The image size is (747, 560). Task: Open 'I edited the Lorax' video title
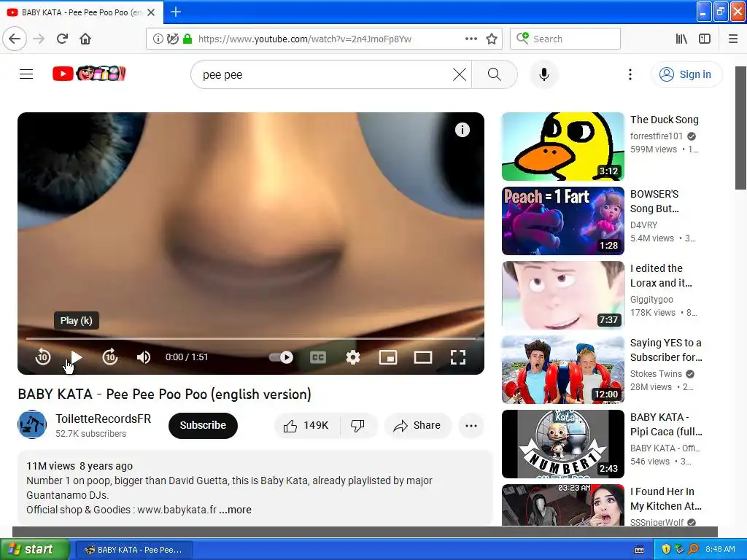pyautogui.click(x=661, y=275)
